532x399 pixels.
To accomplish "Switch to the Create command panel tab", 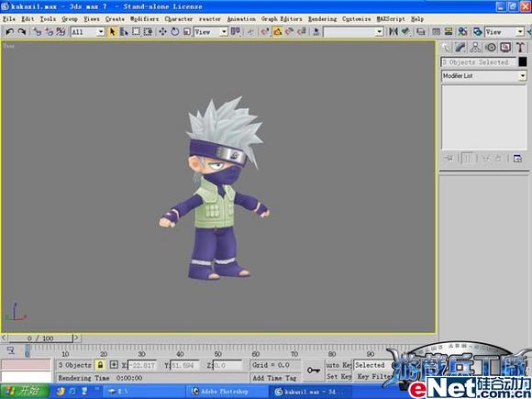I will (446, 48).
